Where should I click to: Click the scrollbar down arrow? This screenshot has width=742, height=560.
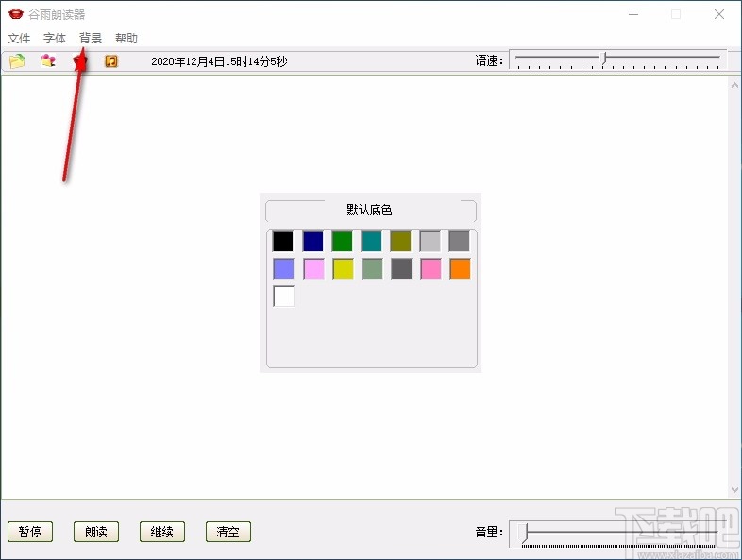coord(734,490)
